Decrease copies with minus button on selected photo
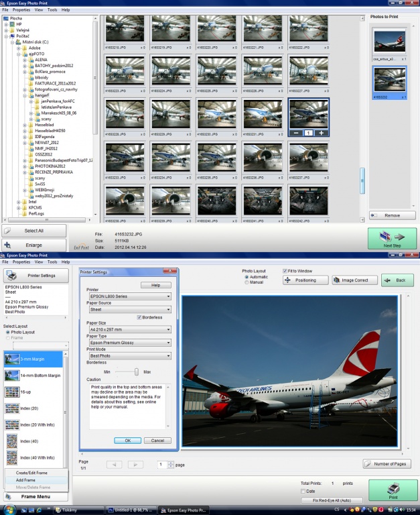 click(x=296, y=133)
